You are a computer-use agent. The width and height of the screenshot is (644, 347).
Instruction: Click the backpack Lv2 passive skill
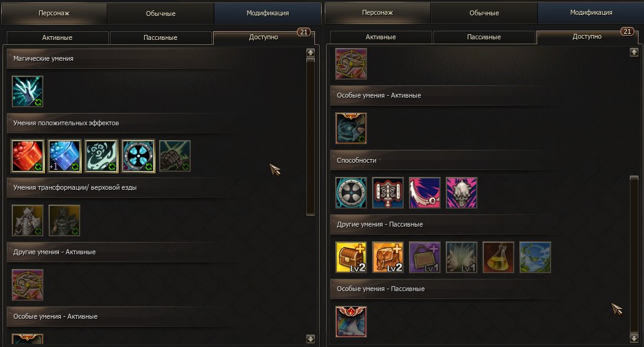pyautogui.click(x=388, y=257)
